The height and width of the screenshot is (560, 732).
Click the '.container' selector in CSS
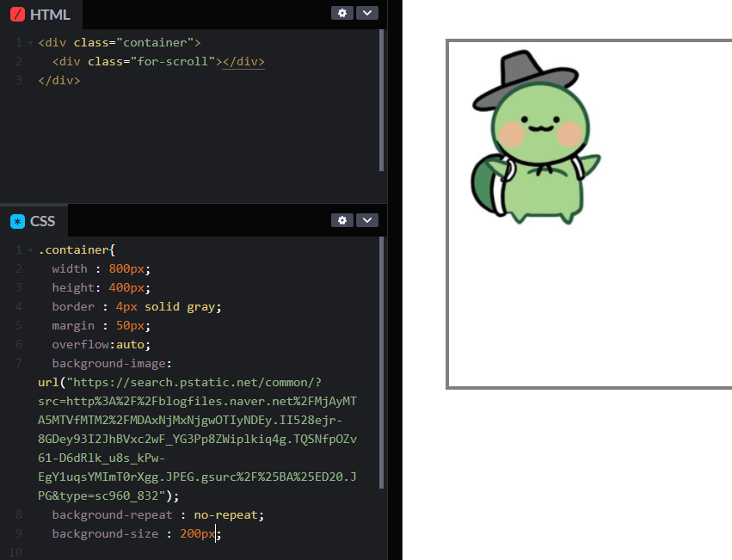(x=73, y=249)
